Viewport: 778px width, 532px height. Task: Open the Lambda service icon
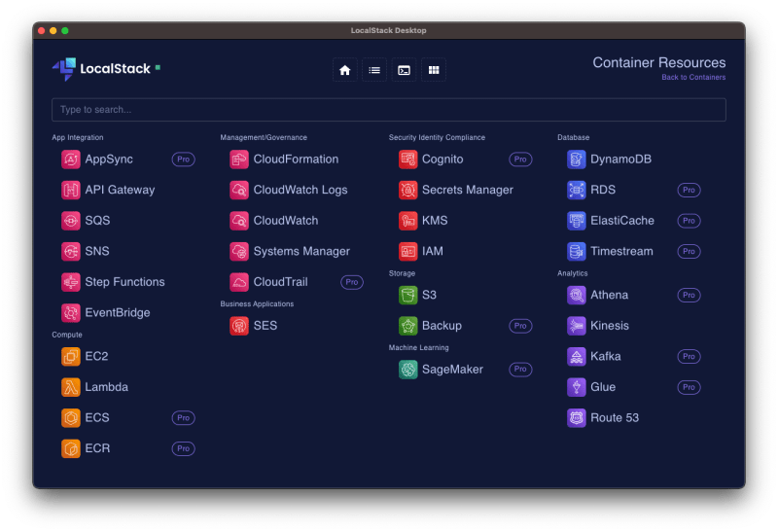click(71, 387)
